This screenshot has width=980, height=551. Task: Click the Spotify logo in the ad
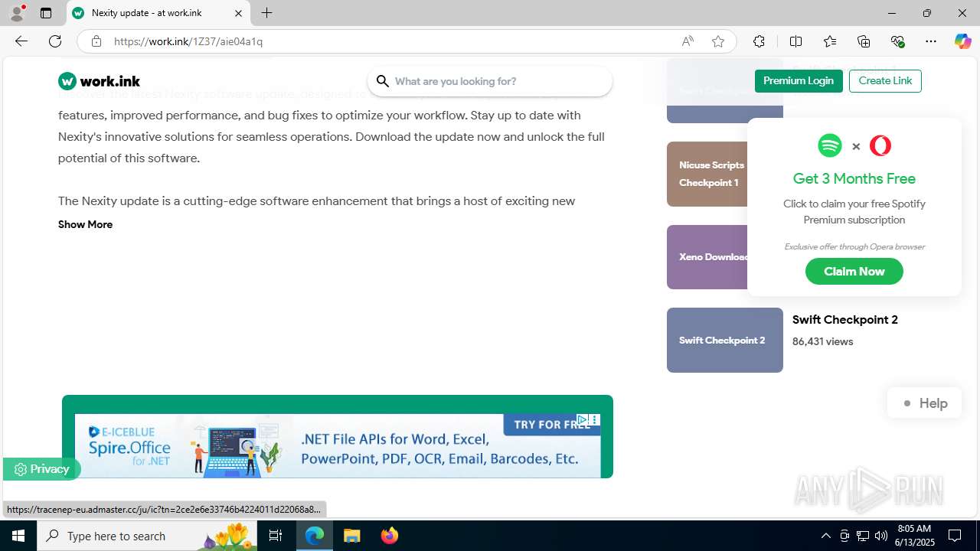pos(830,145)
